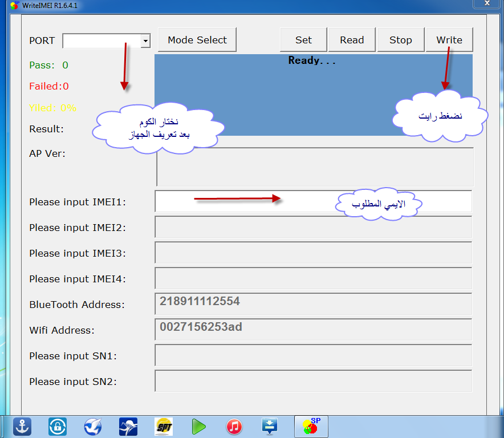Click the active SP WriteIMEI taskbar icon
Screen dimensions: 504x438
tap(311, 427)
